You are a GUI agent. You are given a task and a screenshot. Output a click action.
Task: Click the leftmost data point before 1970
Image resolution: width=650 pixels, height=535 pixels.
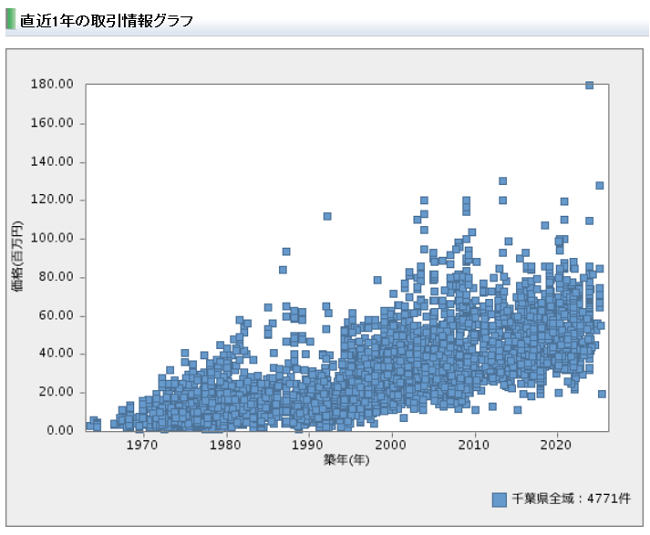click(x=89, y=426)
